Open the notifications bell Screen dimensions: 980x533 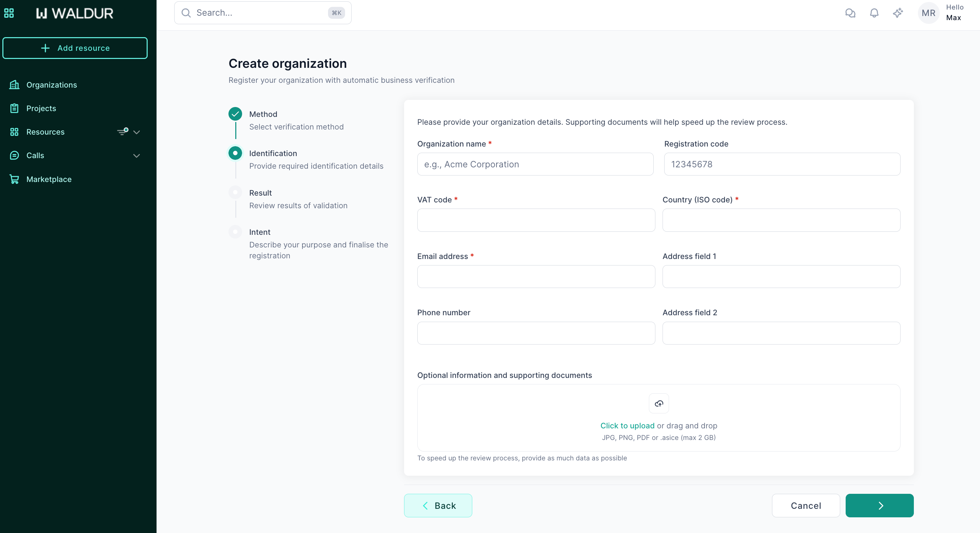pyautogui.click(x=874, y=13)
